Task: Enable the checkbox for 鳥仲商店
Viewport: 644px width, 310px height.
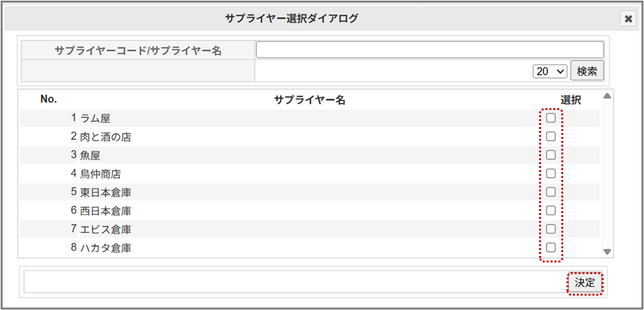Action: pos(551,174)
